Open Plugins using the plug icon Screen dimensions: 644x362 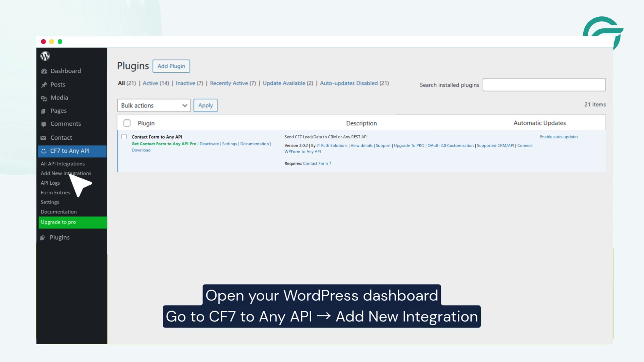(x=43, y=237)
